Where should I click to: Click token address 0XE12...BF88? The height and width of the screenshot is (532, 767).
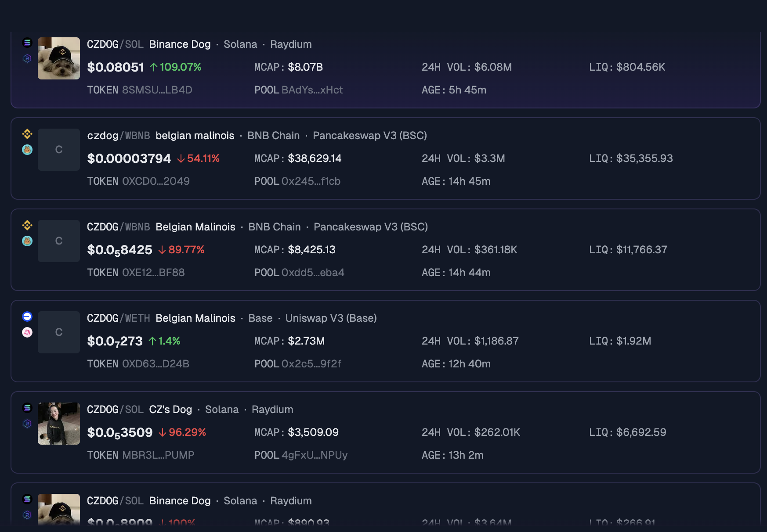pyautogui.click(x=153, y=273)
